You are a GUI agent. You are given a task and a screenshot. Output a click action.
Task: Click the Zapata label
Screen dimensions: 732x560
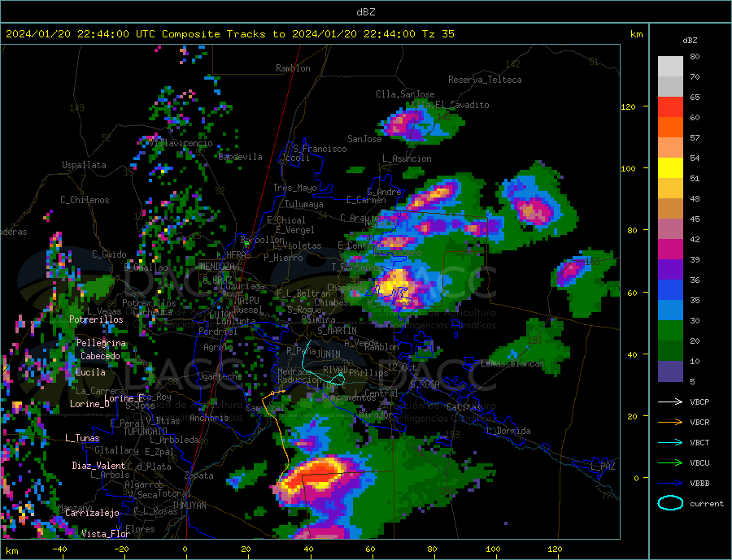199,476
